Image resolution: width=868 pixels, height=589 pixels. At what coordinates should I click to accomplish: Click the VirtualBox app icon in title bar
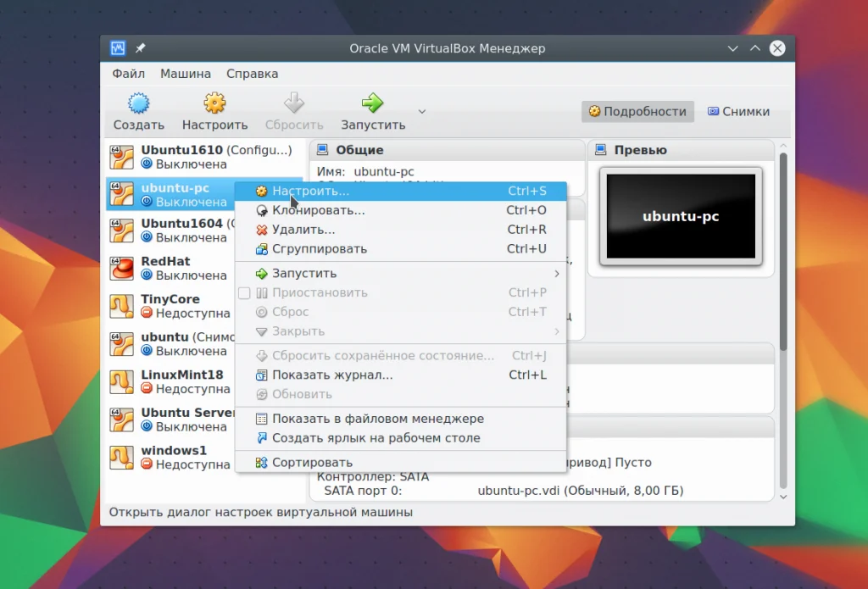[117, 48]
